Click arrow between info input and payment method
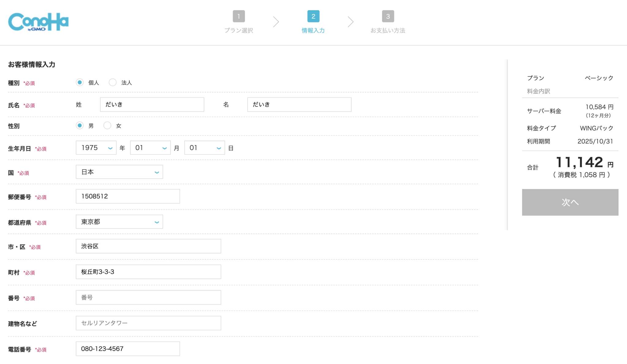 pyautogui.click(x=351, y=22)
